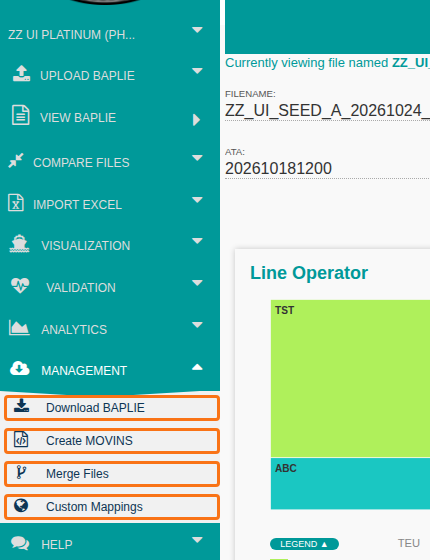The width and height of the screenshot is (430, 560).
Task: Toggle the LEGEND button
Action: click(304, 544)
